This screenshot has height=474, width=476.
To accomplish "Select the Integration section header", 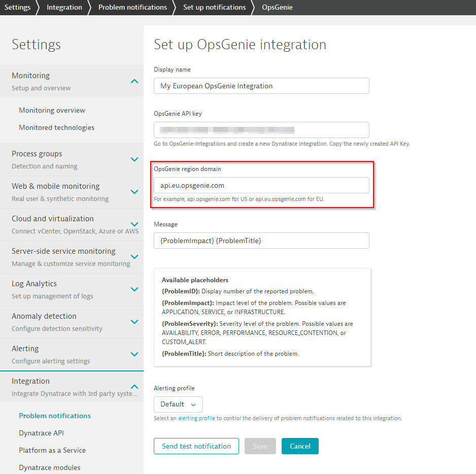I will (x=72, y=387).
